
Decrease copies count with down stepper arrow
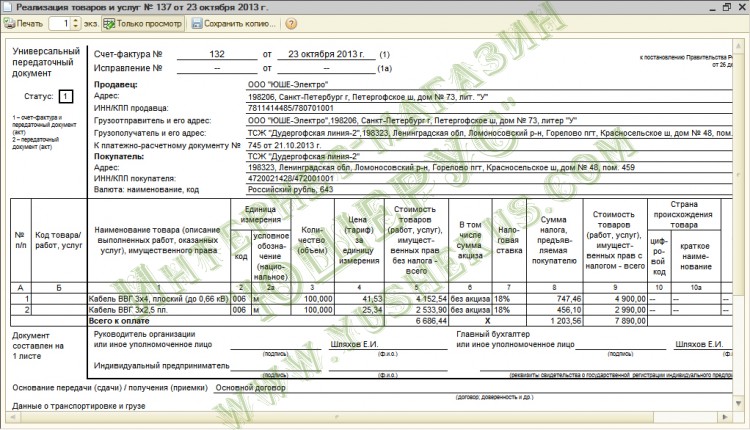76,27
